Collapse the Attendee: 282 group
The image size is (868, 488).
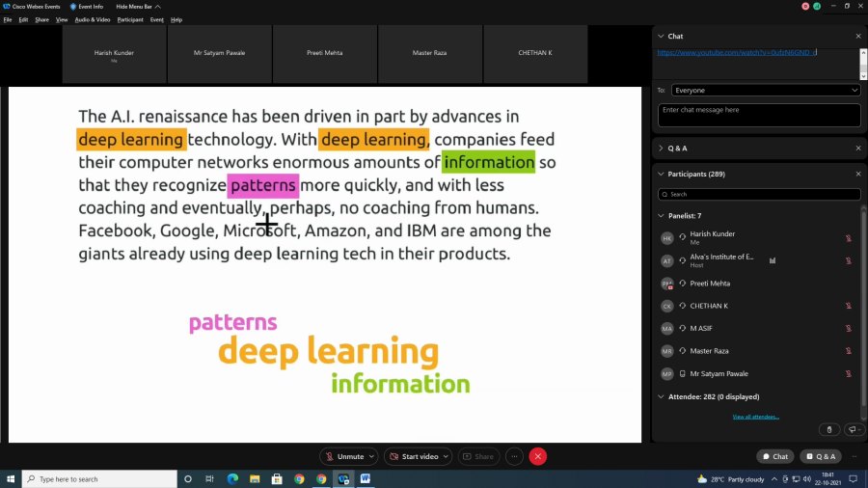point(661,396)
